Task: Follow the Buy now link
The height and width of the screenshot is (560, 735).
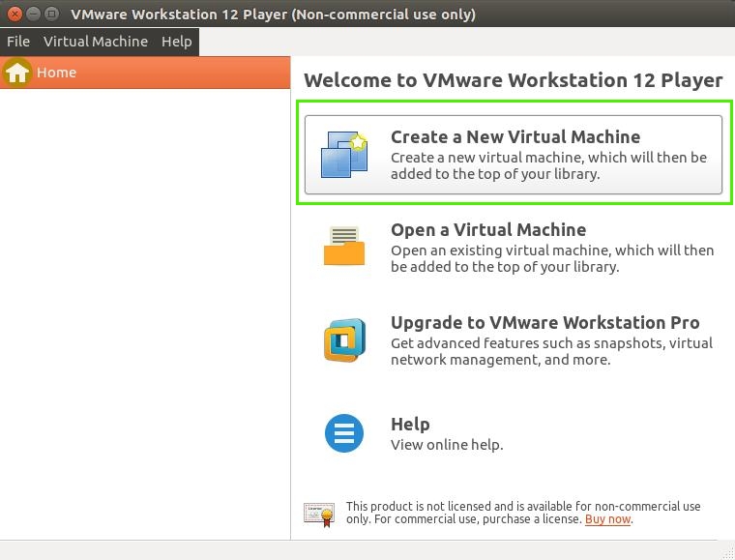Action: 608,519
